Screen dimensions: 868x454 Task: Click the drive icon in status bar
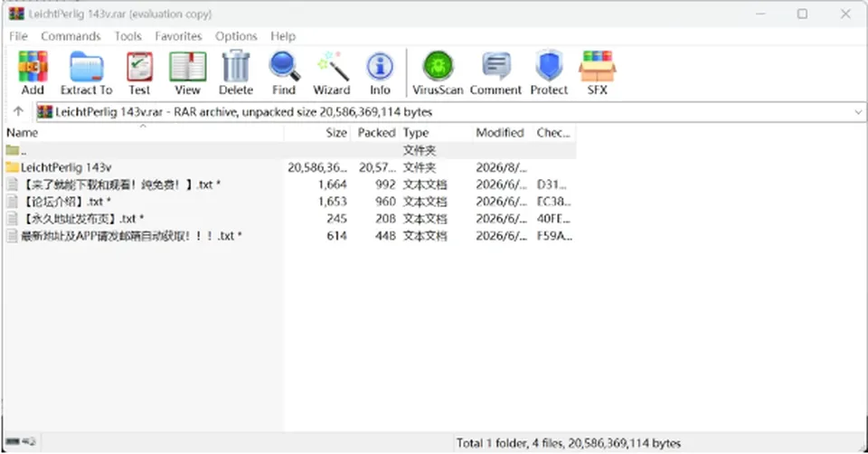click(x=14, y=442)
